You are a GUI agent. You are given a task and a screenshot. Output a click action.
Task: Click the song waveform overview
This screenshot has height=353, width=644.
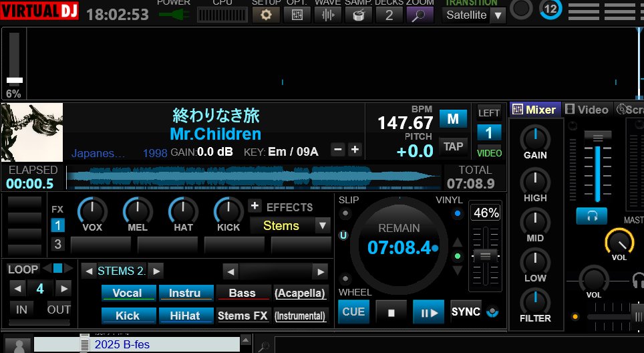coord(253,178)
